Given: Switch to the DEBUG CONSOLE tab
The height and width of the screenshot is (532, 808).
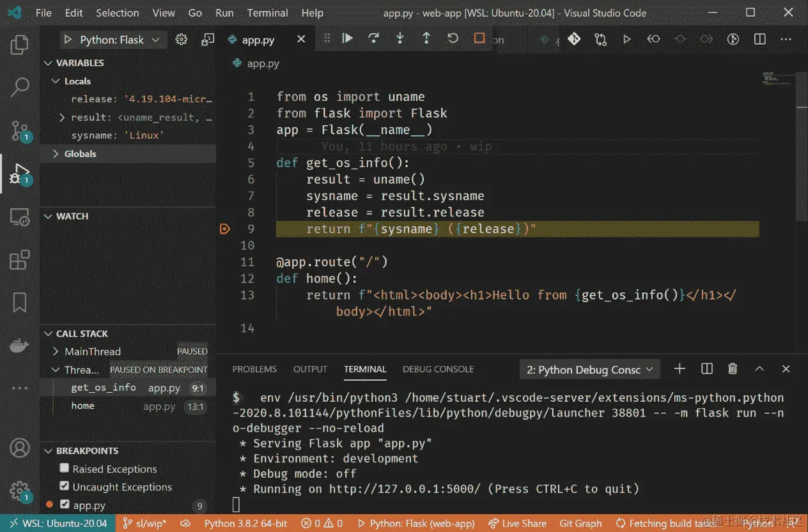Looking at the screenshot, I should coord(438,369).
